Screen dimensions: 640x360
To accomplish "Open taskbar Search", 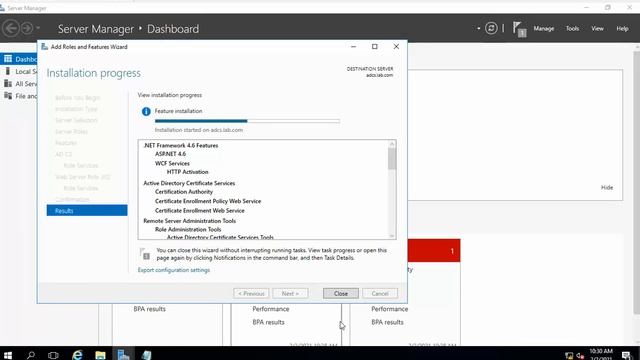I will 31,355.
